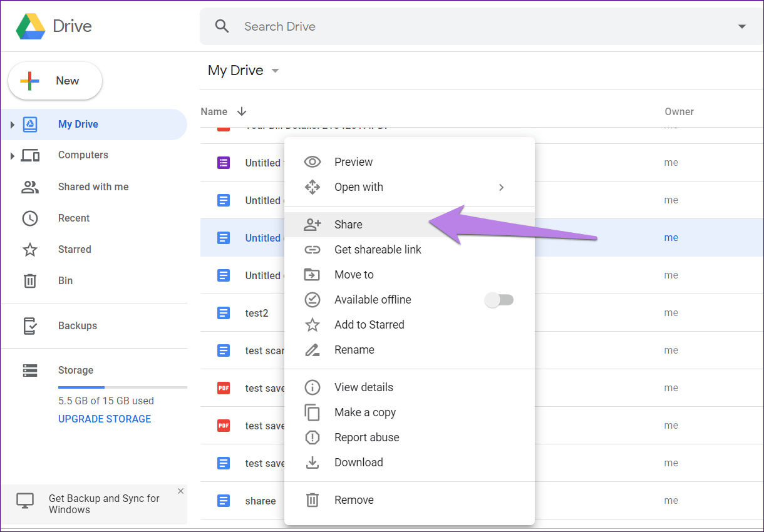This screenshot has width=764, height=532.
Task: Click the shareable link chain icon
Action: point(312,250)
